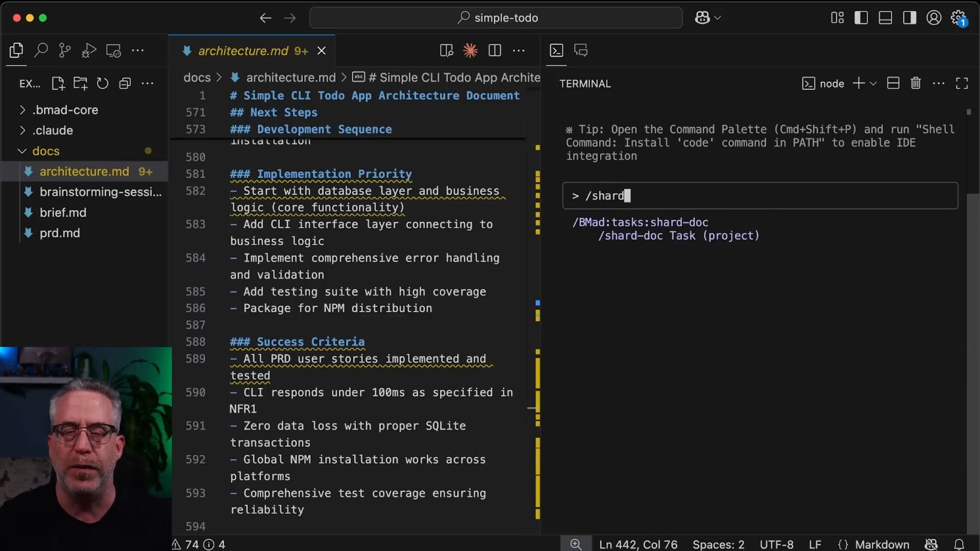Open markdown preview to the side
This screenshot has height=551, width=980.
pyautogui.click(x=446, y=51)
